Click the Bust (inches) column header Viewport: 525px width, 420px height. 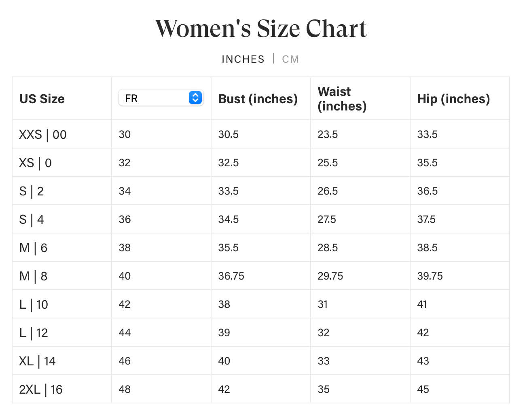(258, 99)
